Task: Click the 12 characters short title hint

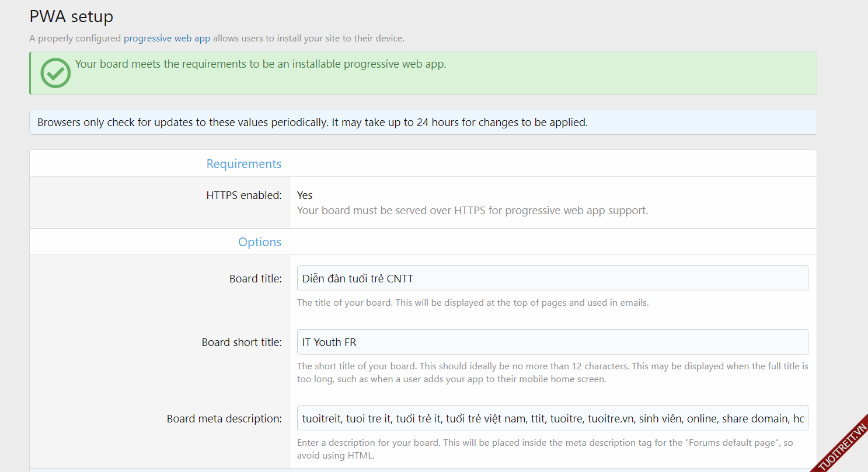Action: pos(552,373)
